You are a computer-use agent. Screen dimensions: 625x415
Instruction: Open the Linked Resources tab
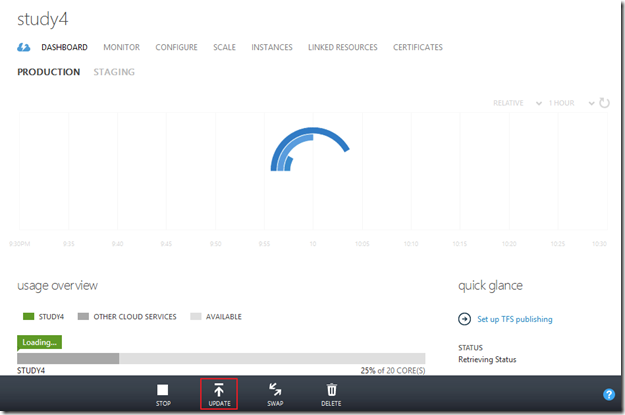coord(343,47)
